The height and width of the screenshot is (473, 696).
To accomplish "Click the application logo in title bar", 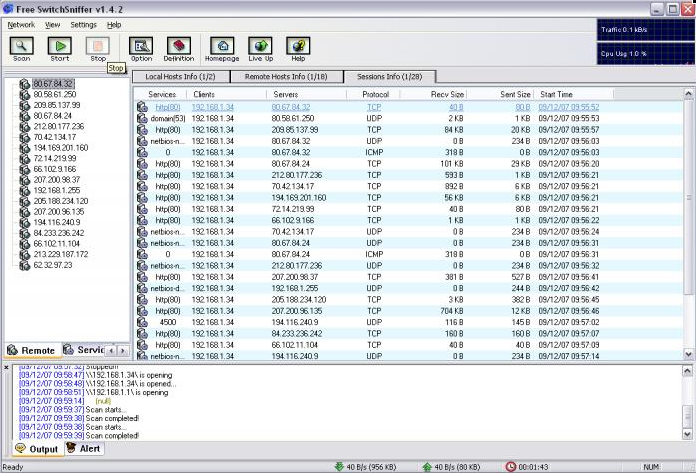I will point(8,8).
